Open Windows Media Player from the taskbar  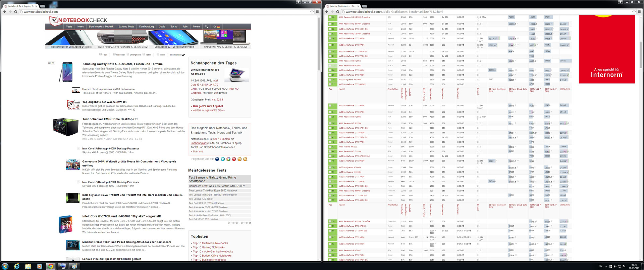[39, 266]
